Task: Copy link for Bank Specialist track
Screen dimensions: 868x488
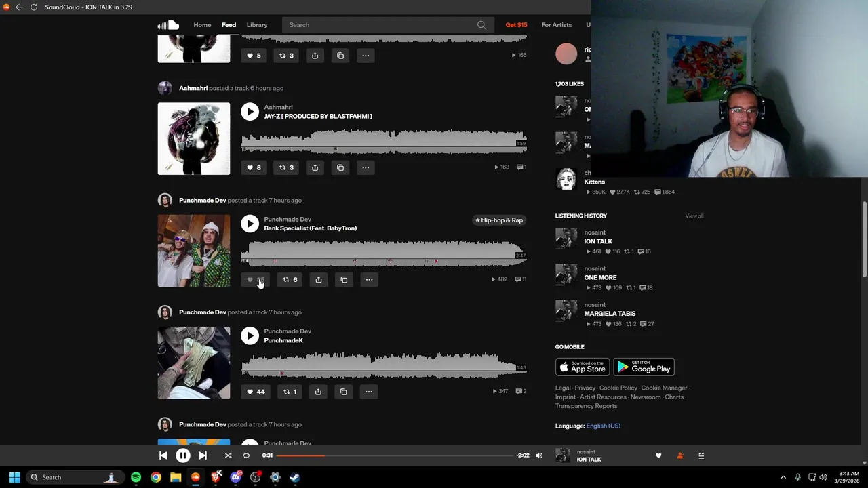Action: (x=344, y=280)
